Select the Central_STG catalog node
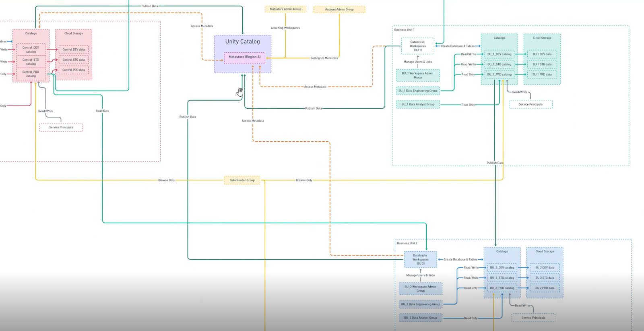The width and height of the screenshot is (644, 331). [x=31, y=62]
